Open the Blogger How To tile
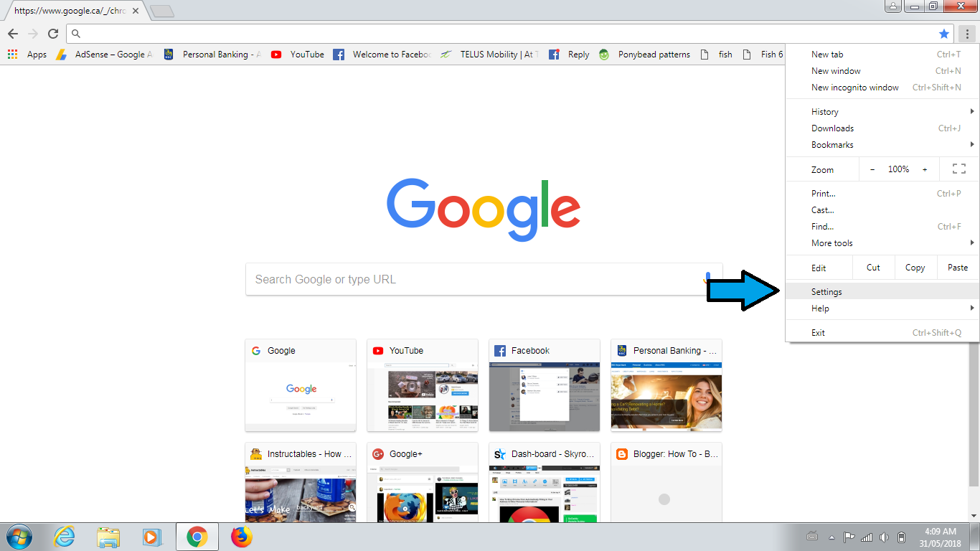Viewport: 980px width, 551px height. (x=666, y=482)
